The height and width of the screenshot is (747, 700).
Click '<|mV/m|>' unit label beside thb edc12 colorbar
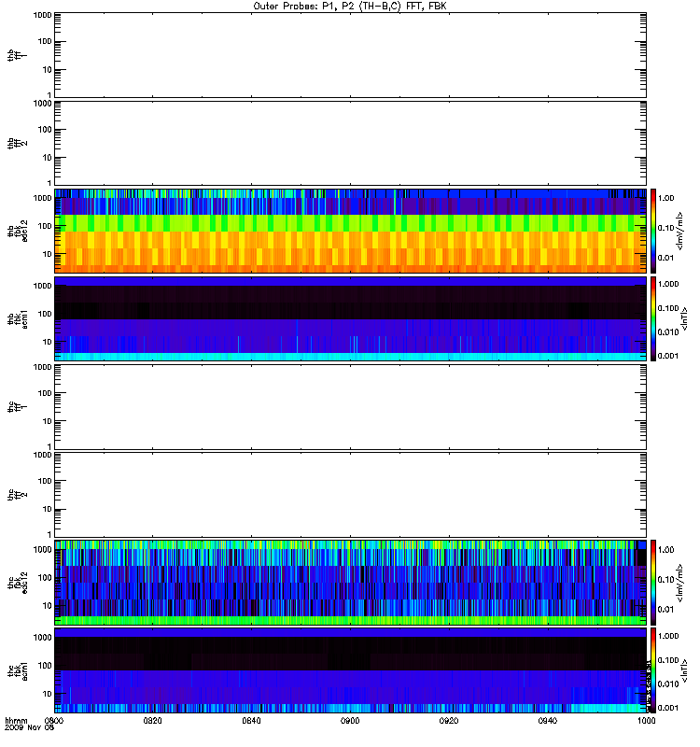click(x=680, y=231)
